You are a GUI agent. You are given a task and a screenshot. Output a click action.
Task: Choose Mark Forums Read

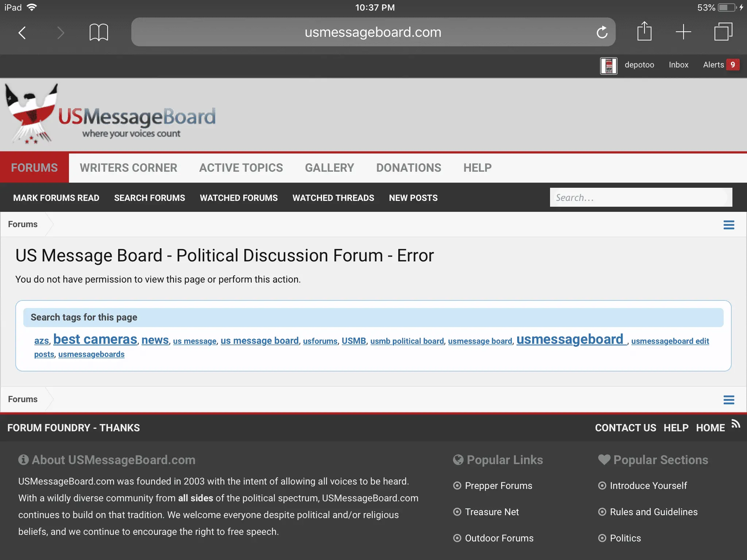click(56, 198)
